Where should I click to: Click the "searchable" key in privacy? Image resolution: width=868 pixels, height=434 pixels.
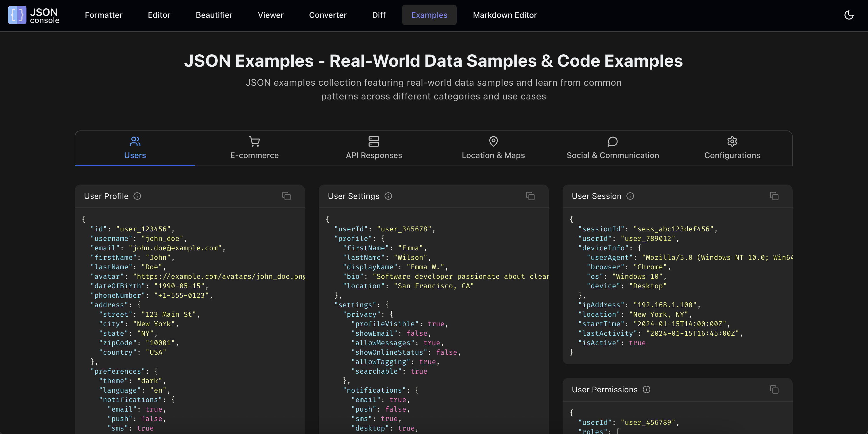[376, 371]
